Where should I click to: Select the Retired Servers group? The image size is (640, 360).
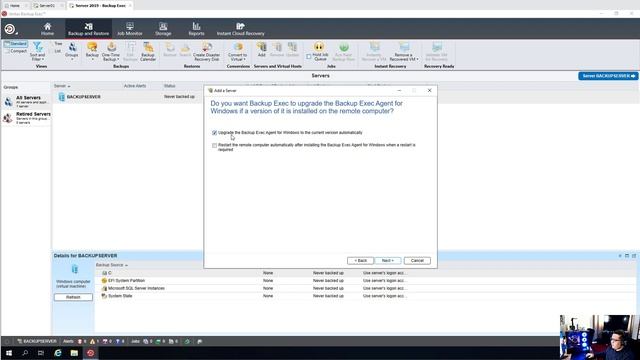point(27,118)
